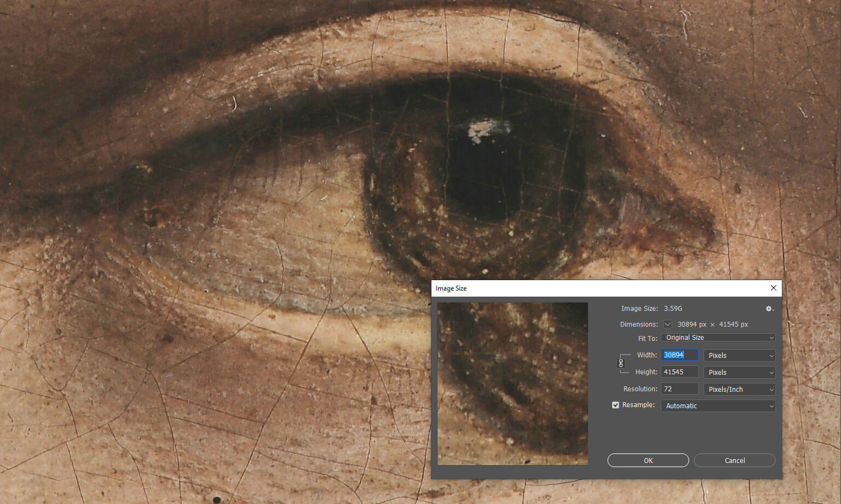
Task: Click the Image Size dialog title bar text
Action: click(451, 288)
